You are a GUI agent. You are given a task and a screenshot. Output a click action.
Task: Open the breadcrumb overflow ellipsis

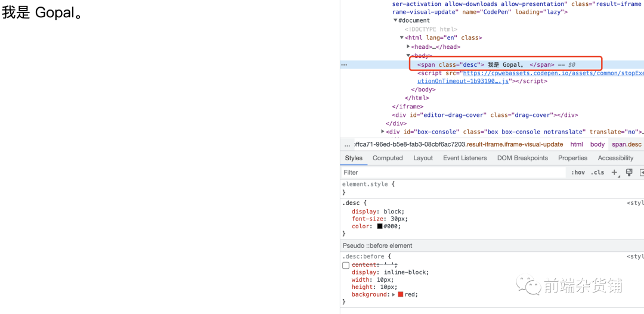348,144
